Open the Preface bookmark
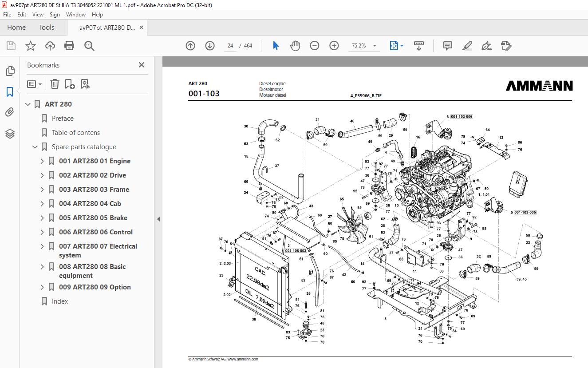 point(63,119)
